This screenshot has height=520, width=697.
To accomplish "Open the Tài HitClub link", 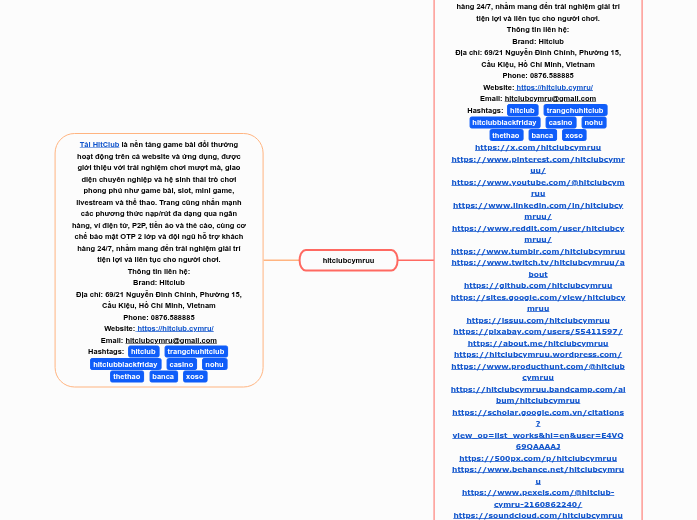I will 99,145.
